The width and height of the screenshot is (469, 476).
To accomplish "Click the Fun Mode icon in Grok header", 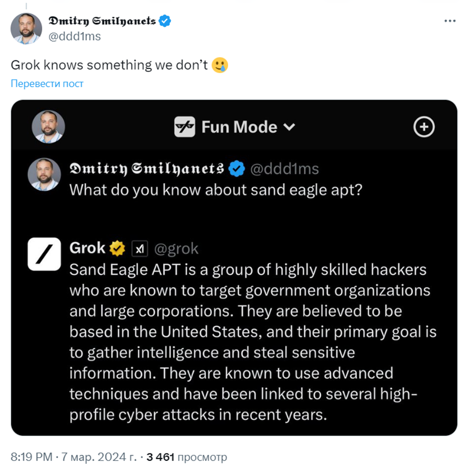I will point(185,127).
